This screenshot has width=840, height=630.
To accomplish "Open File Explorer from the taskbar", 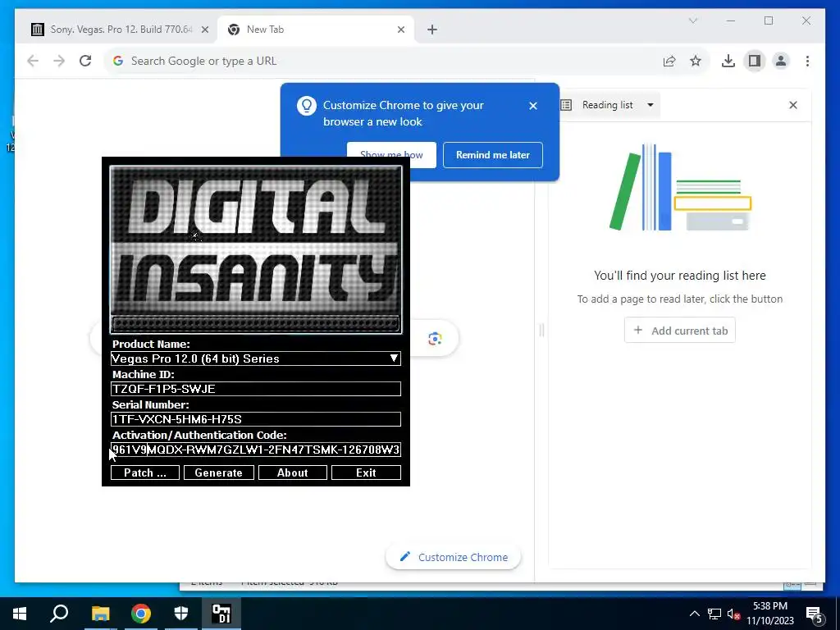I will [x=100, y=614].
